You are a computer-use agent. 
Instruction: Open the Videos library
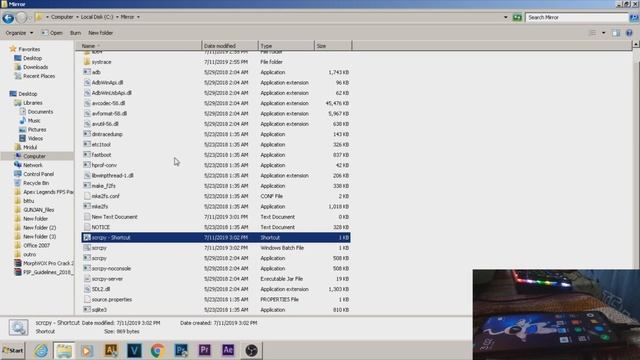pyautogui.click(x=35, y=139)
